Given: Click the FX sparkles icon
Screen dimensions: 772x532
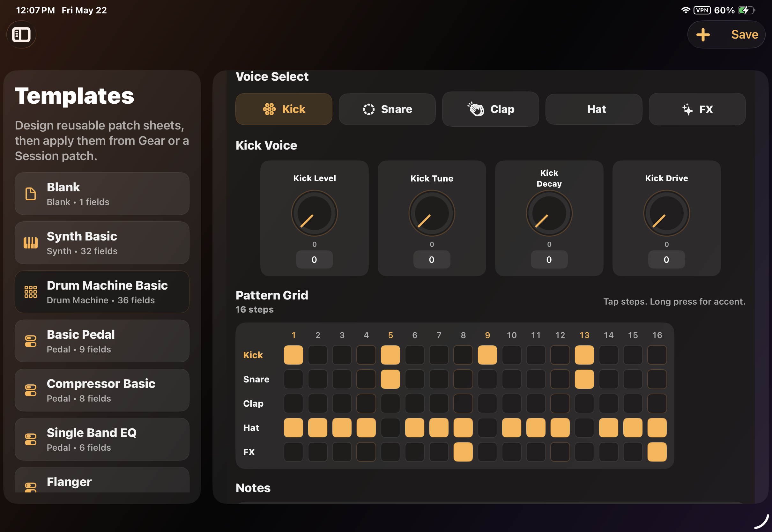Looking at the screenshot, I should 687,109.
